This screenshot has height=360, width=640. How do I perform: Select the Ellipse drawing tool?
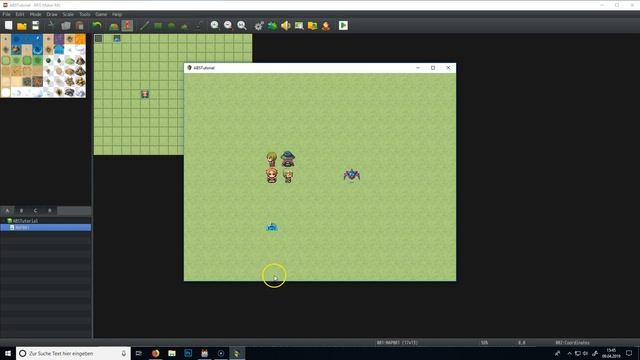click(171, 25)
